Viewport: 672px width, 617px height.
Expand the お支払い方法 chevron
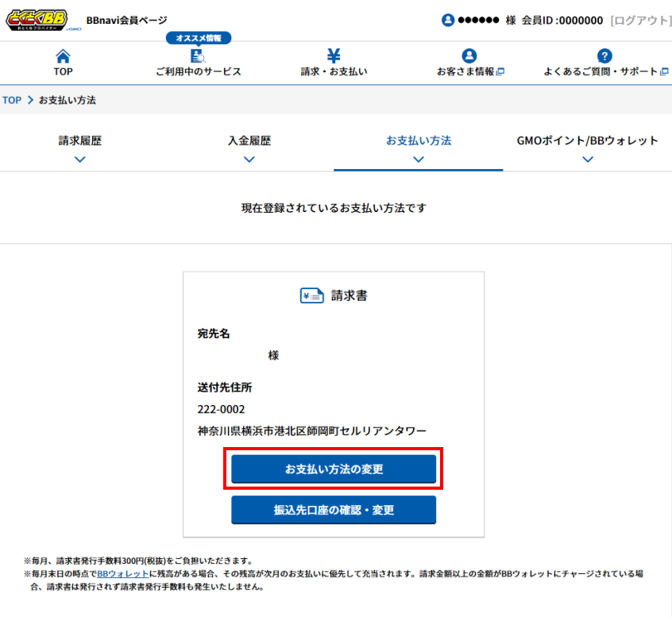click(x=418, y=160)
